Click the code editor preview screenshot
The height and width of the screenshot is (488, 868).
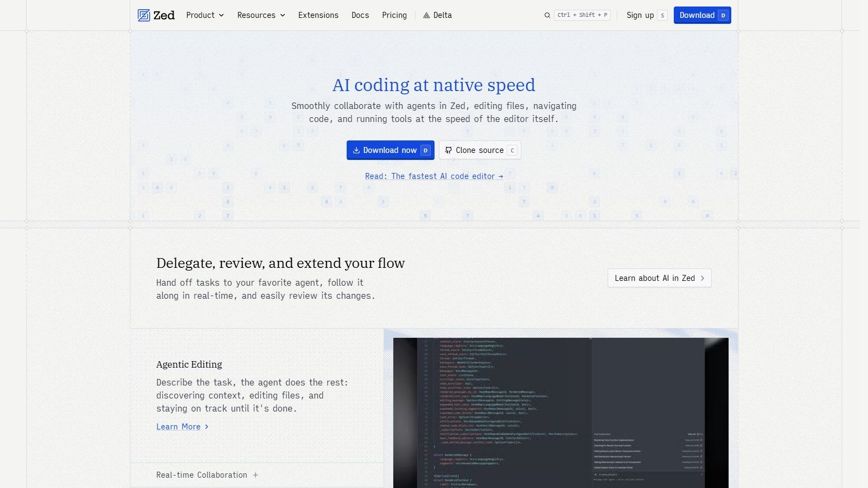click(561, 413)
